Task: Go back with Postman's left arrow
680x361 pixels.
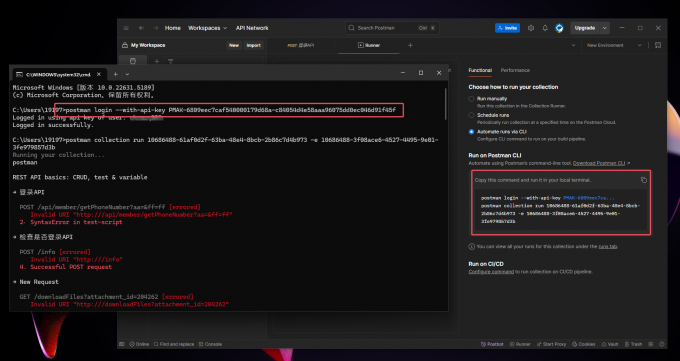Action: (141, 28)
